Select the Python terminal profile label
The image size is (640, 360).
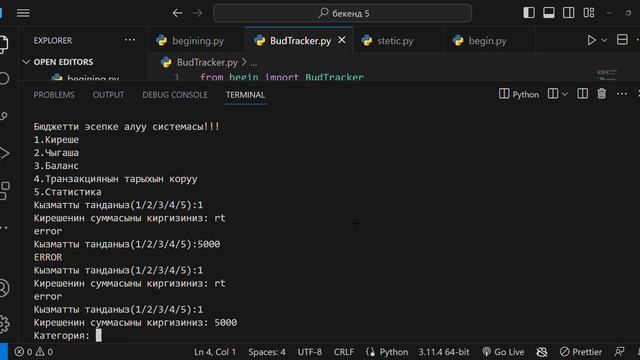[519, 94]
